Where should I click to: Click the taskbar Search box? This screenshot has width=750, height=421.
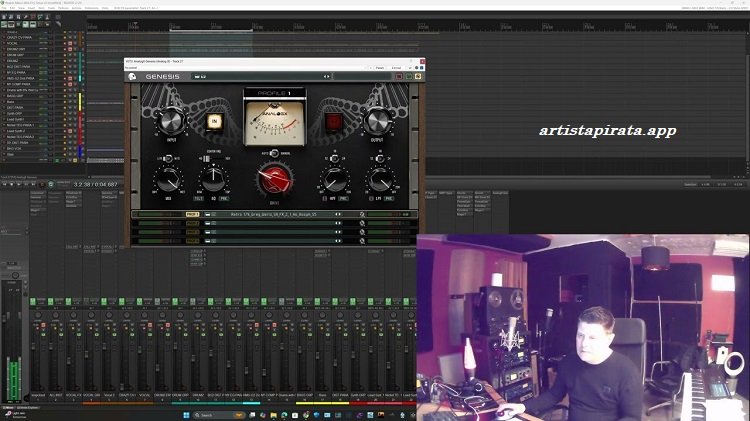[x=218, y=415]
